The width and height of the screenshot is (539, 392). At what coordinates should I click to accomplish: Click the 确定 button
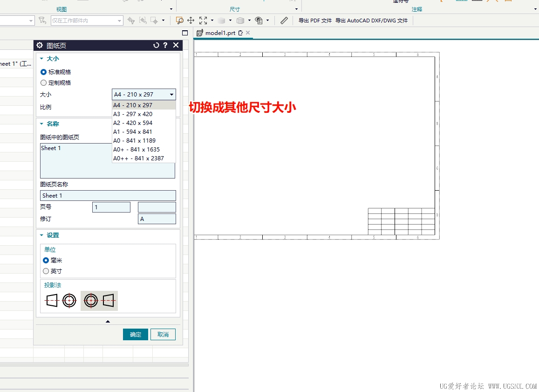[135, 335]
